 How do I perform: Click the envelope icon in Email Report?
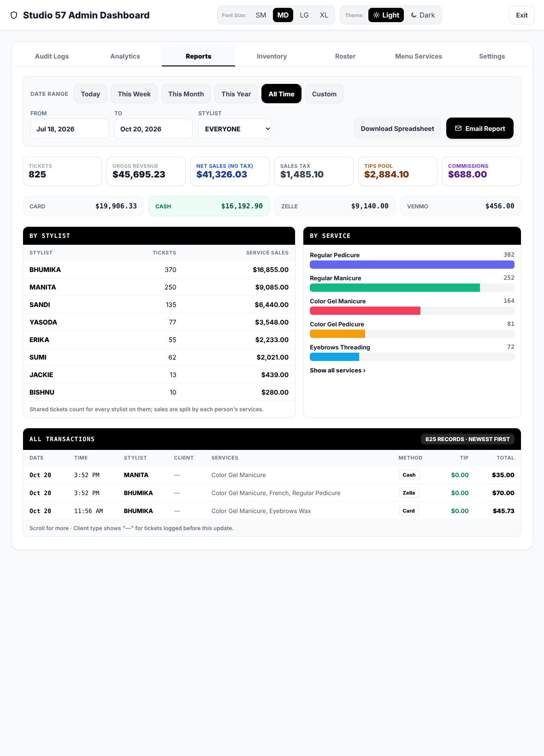(458, 128)
